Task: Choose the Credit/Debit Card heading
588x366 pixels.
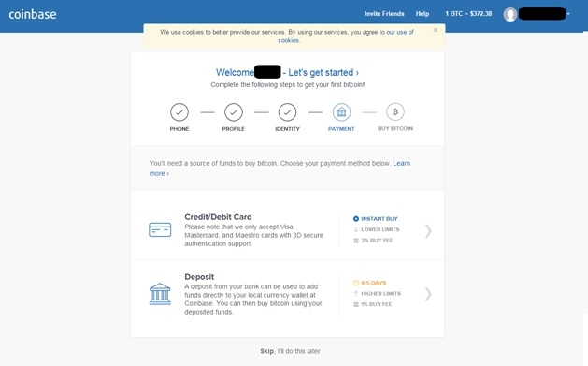Action: (x=218, y=216)
